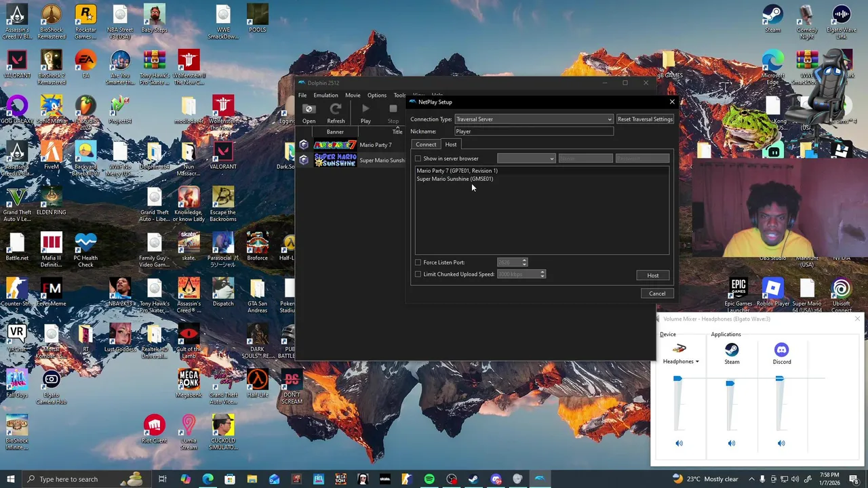Adjust the Steam volume slider in mixer
Viewport: 868px width, 488px height.
coord(730,384)
